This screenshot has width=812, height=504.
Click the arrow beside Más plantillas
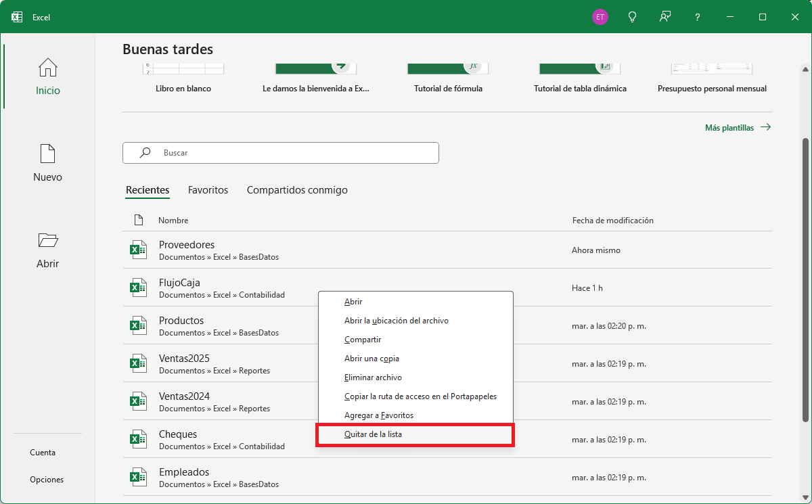click(x=765, y=127)
